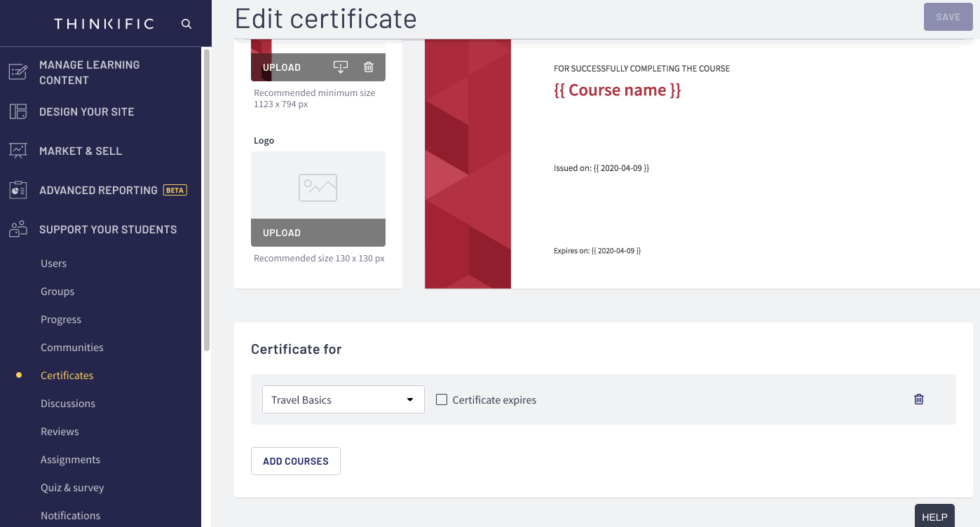Download the certificate background image
Screen dimensions: 980x527
[x=341, y=67]
